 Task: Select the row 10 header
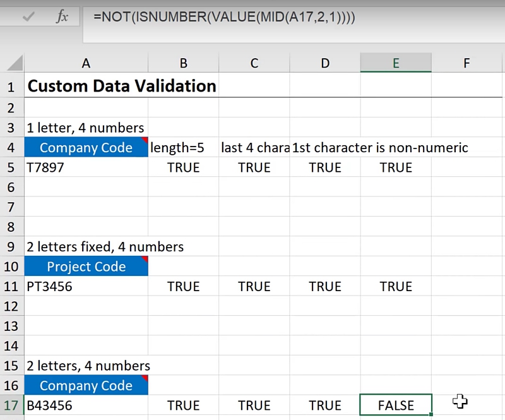click(x=11, y=267)
